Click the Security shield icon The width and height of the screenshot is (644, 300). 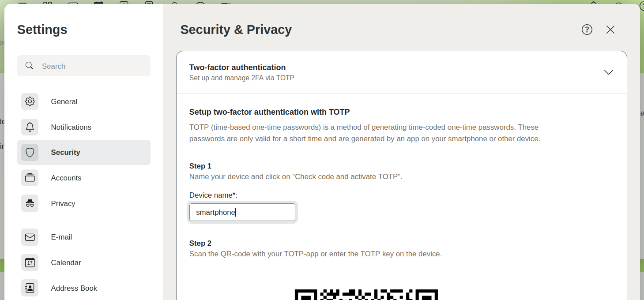click(30, 153)
